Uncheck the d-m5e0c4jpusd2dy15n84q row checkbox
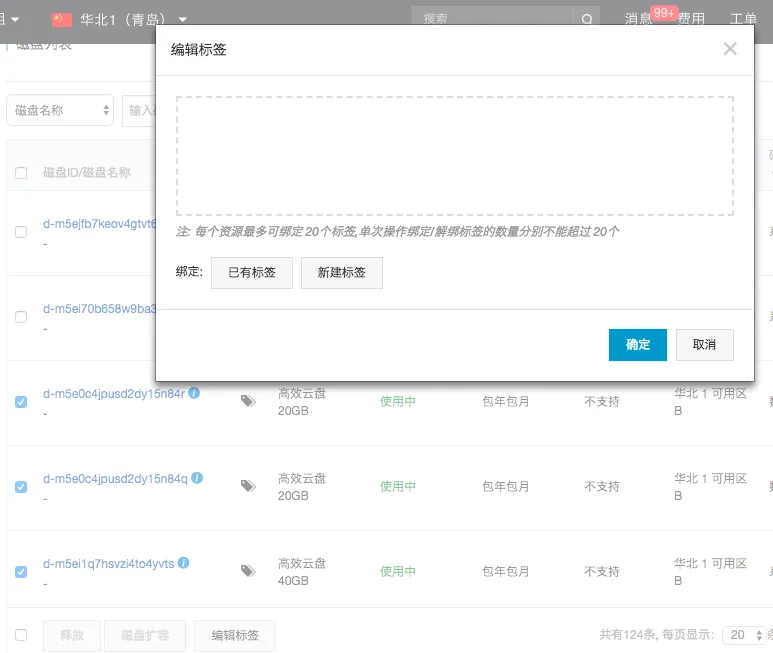 pos(21,487)
